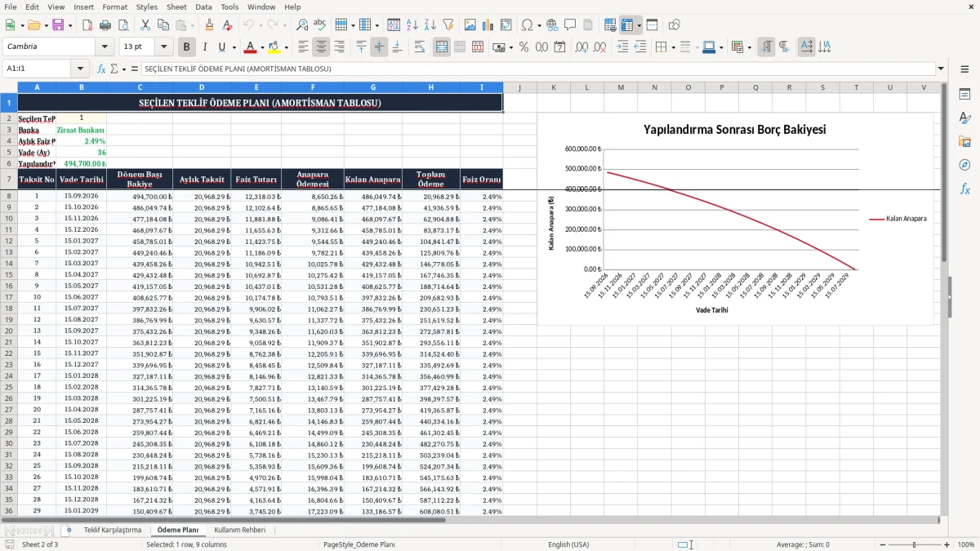This screenshot has height=551, width=980.
Task: Adjust the zoom slider handle
Action: tap(915, 544)
